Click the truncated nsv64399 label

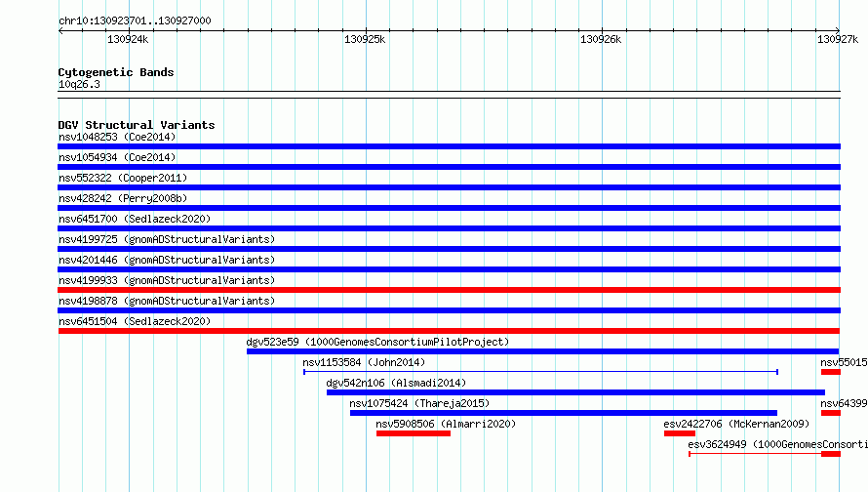[844, 403]
